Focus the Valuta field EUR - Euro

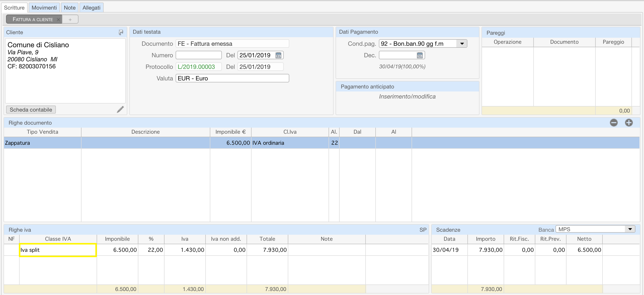[x=232, y=78]
